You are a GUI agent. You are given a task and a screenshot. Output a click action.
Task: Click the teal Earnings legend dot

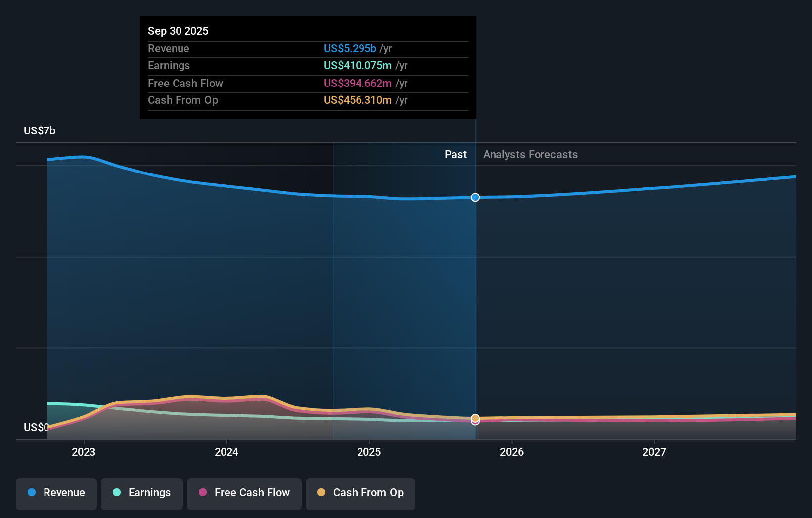tap(117, 492)
